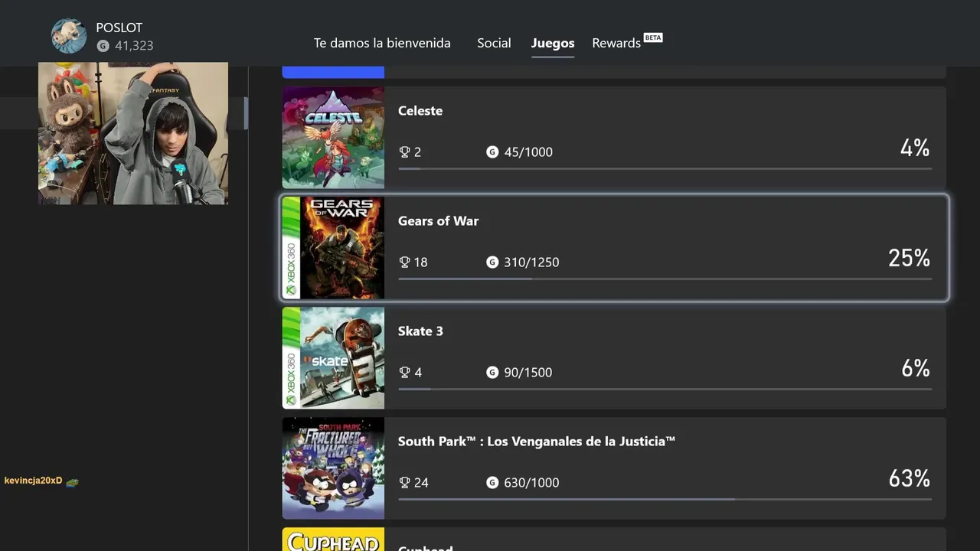Viewport: 980px width, 551px height.
Task: Click the achievement count 18 for Gears of War
Action: (420, 262)
